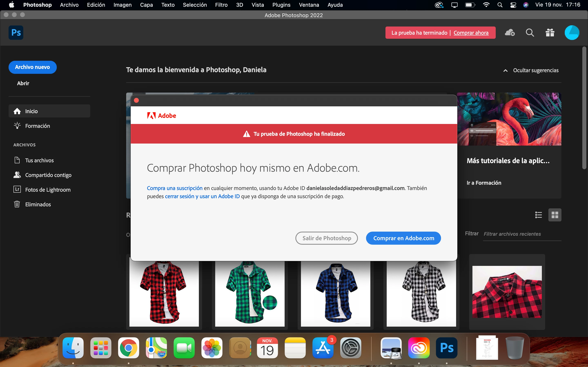Viewport: 588px width, 367px height.
Task: Switch to grid view of recent files
Action: 555,215
